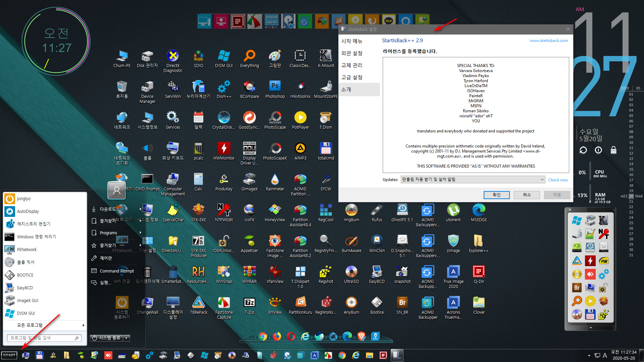The height and width of the screenshot is (362, 644).
Task: Launch UltraISO desktop icon
Action: (351, 275)
